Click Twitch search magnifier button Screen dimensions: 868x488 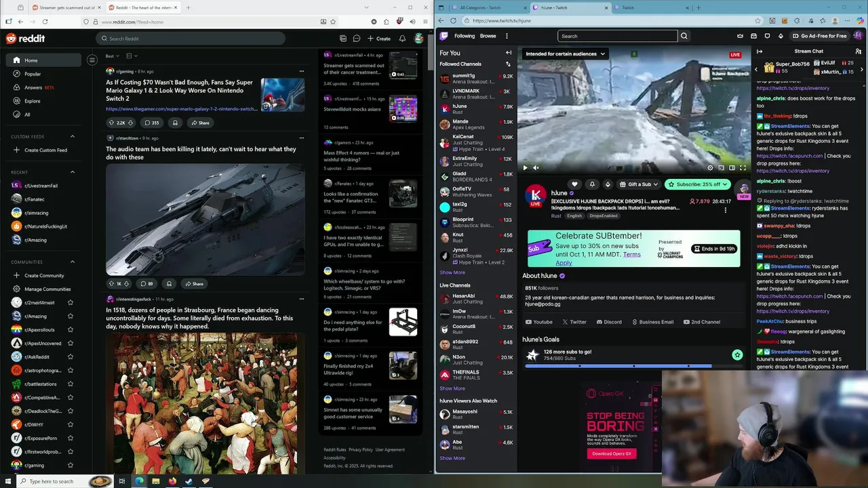(x=684, y=36)
